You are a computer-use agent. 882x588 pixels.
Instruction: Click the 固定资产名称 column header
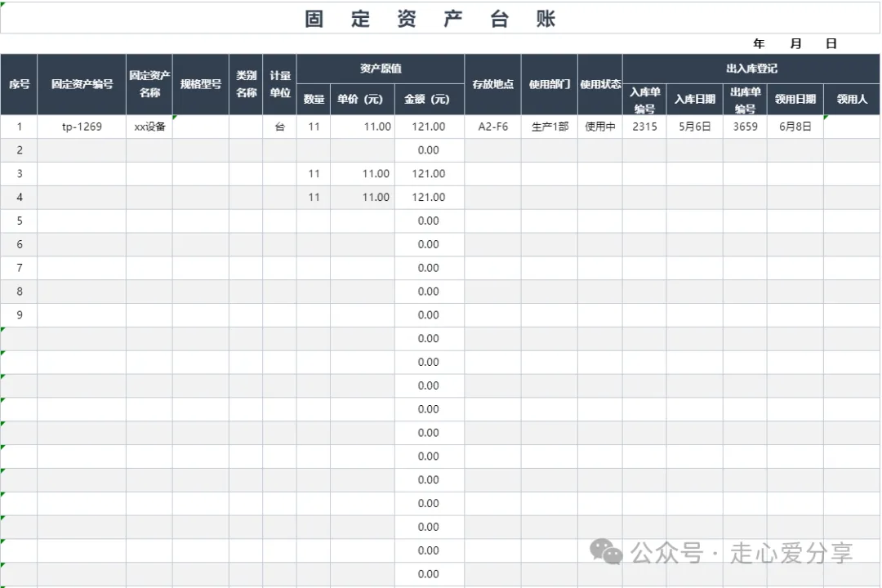[x=149, y=84]
